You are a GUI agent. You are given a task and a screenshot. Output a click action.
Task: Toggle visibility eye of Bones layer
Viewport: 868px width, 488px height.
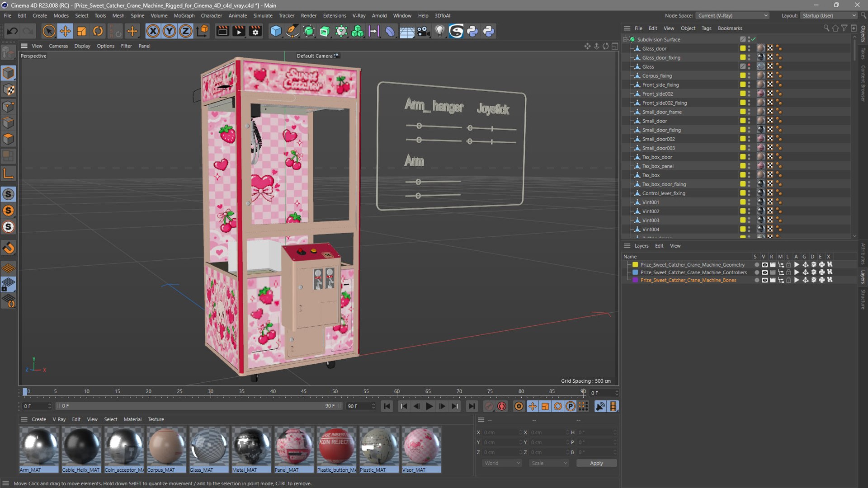point(764,280)
